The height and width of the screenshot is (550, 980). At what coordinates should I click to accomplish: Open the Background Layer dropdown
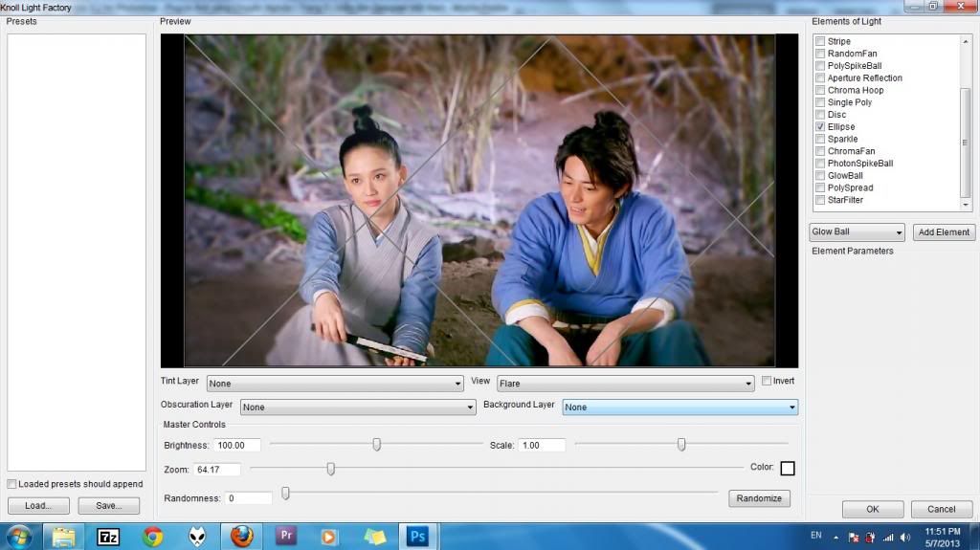pyautogui.click(x=680, y=407)
